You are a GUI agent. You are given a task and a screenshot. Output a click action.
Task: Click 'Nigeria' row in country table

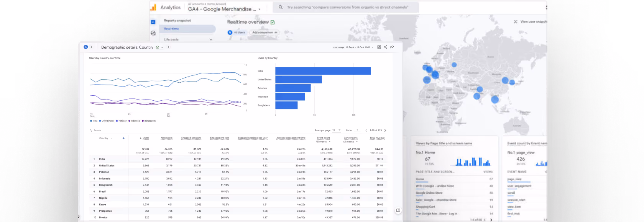point(238,198)
